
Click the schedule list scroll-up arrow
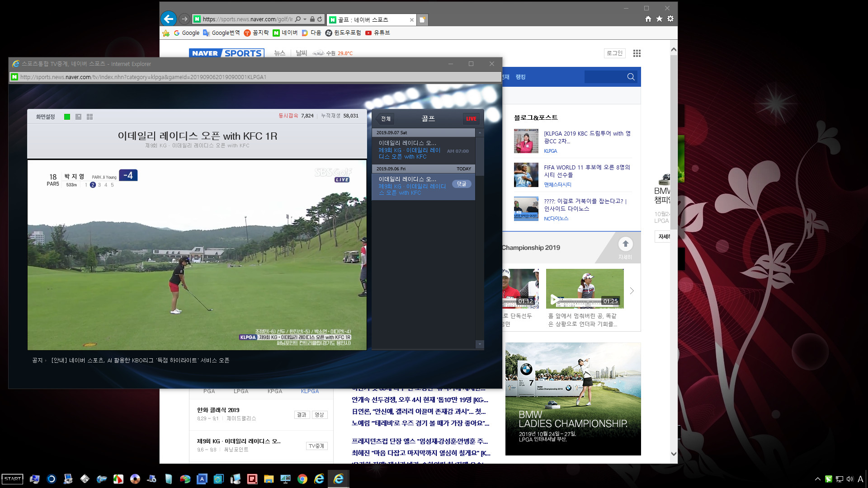tap(480, 132)
